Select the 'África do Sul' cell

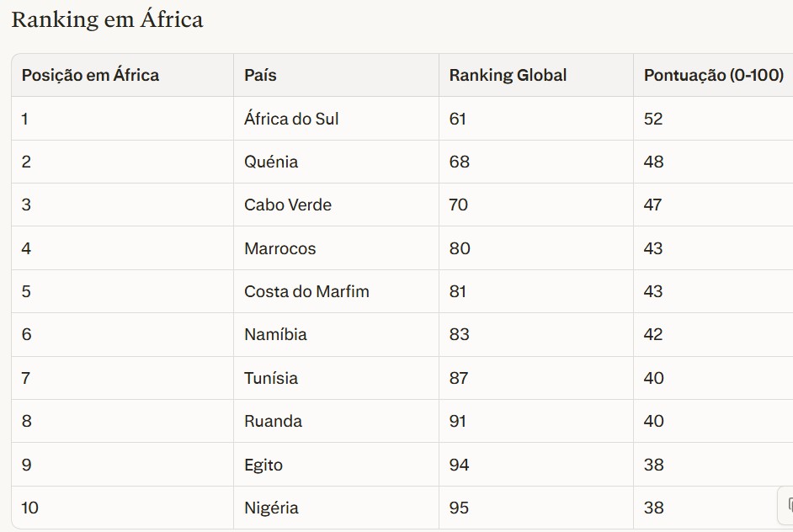click(291, 119)
